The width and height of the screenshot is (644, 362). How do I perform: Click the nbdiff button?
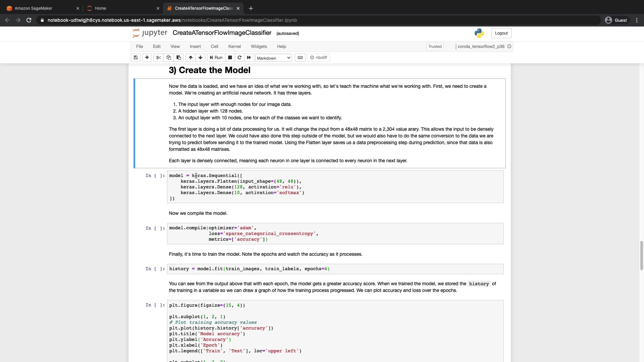(319, 58)
